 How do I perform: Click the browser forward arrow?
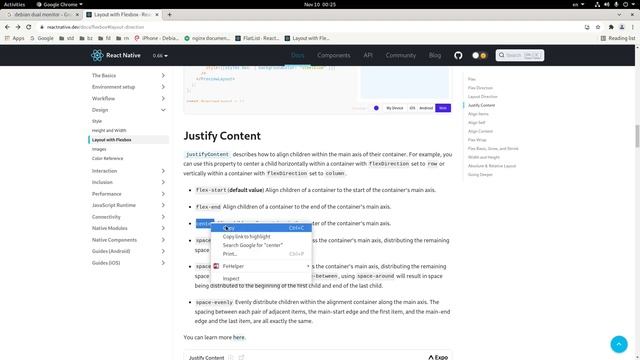[x=18, y=27]
